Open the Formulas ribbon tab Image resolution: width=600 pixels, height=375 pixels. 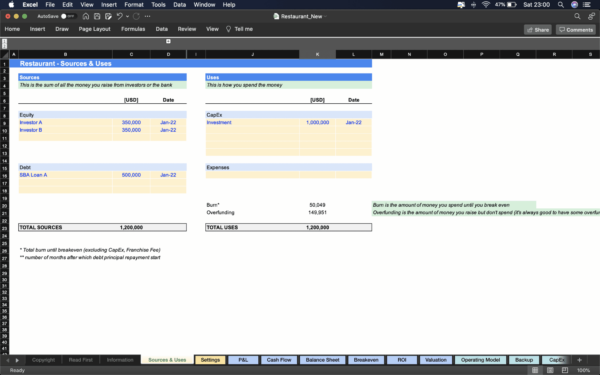pos(133,29)
